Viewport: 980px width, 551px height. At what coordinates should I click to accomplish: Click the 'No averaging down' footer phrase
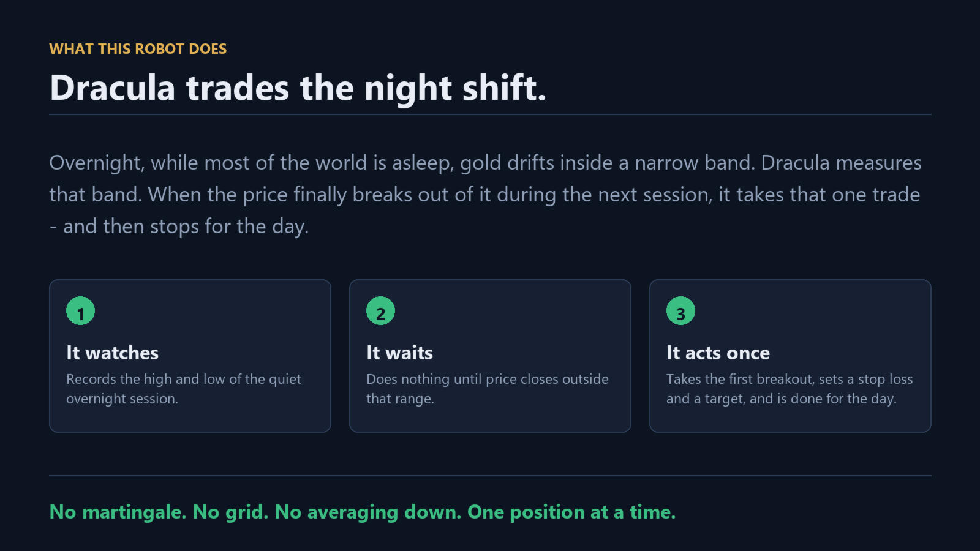point(367,512)
